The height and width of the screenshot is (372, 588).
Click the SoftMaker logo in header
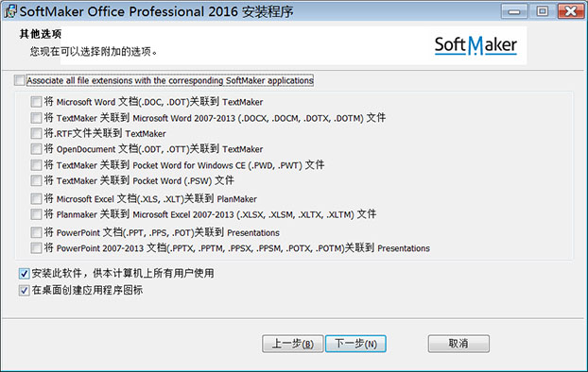click(x=476, y=45)
